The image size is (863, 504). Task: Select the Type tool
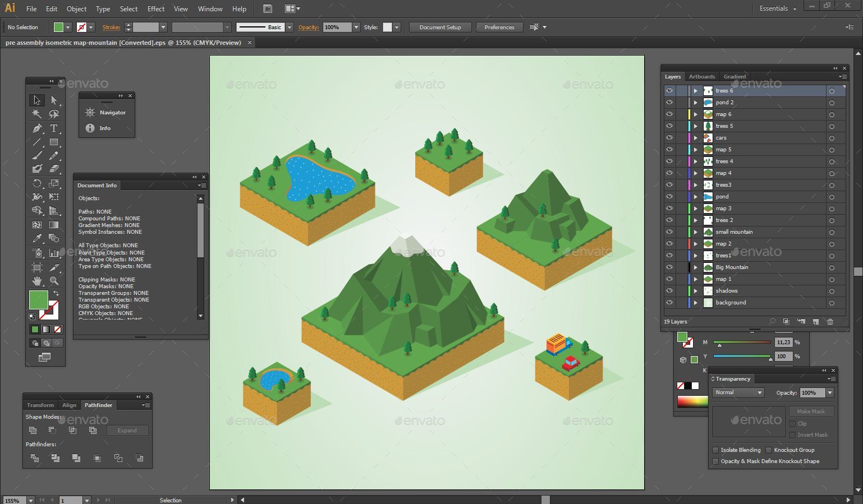pos(54,127)
